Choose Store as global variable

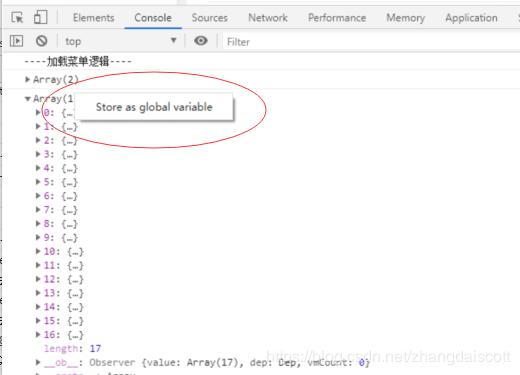point(154,107)
